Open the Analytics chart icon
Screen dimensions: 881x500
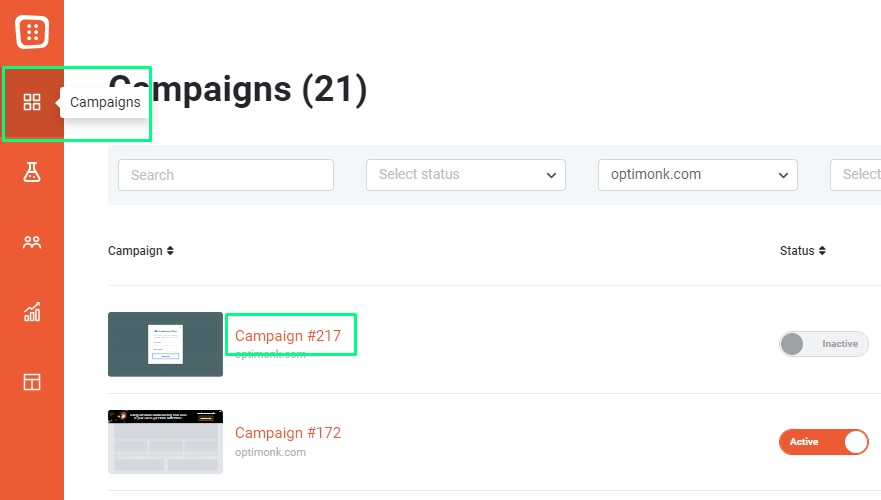32,312
